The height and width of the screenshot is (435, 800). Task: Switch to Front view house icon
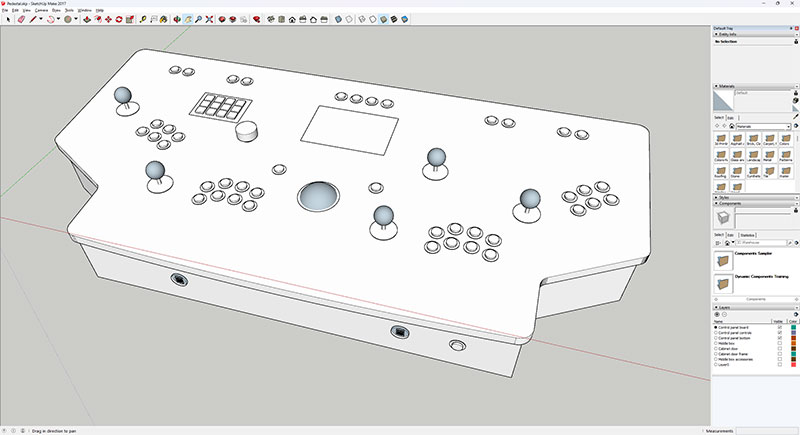click(x=292, y=19)
